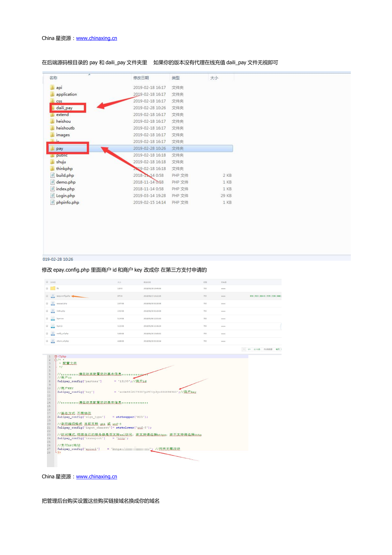Open bottom www.chinaxing.cn hyperlink
The height and width of the screenshot is (555, 392).
pyautogui.click(x=96, y=476)
